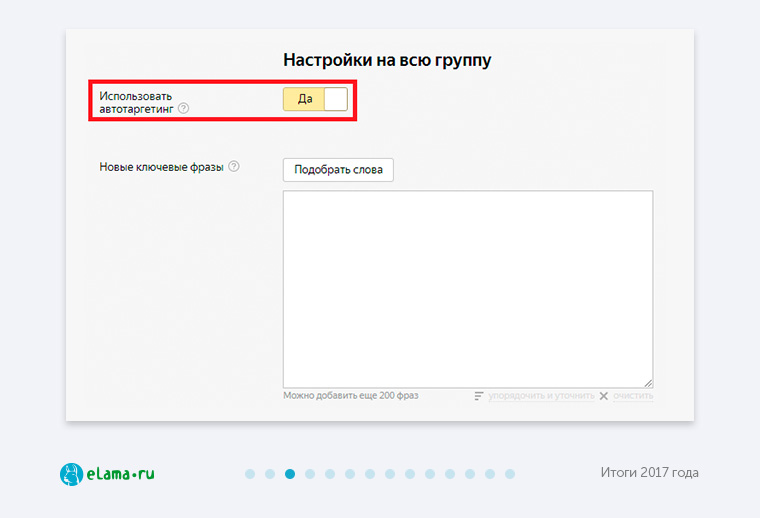Viewport: 760px width, 518px height.
Task: Choose the sixth slide dot
Action: pyautogui.click(x=350, y=474)
